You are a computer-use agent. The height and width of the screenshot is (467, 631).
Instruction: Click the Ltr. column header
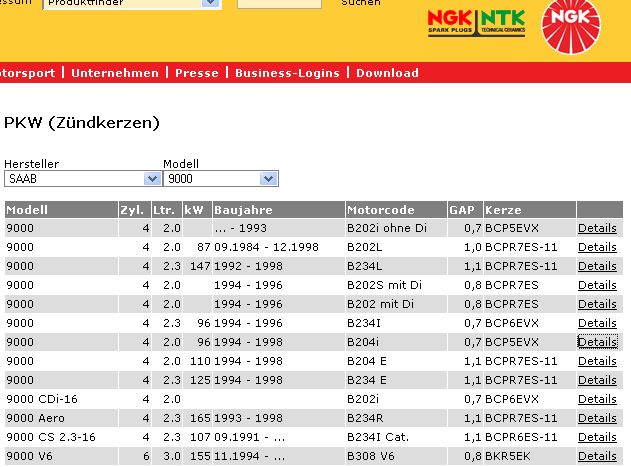(167, 210)
